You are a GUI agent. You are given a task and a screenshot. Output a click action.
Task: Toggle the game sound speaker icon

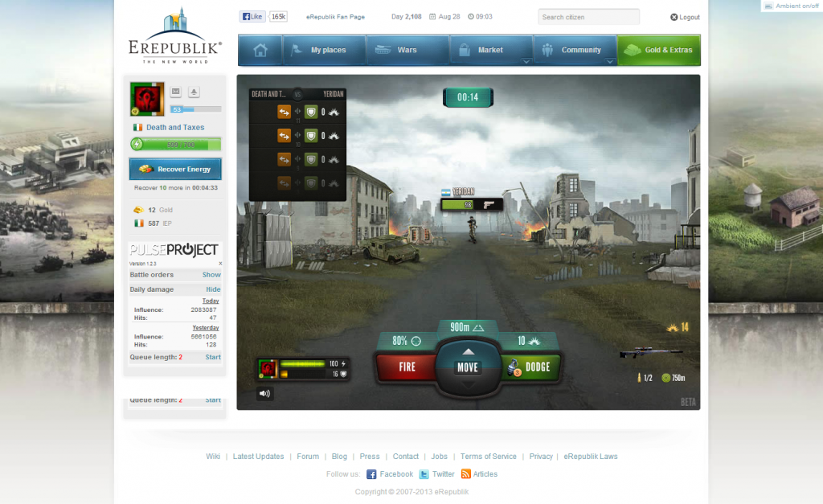264,393
